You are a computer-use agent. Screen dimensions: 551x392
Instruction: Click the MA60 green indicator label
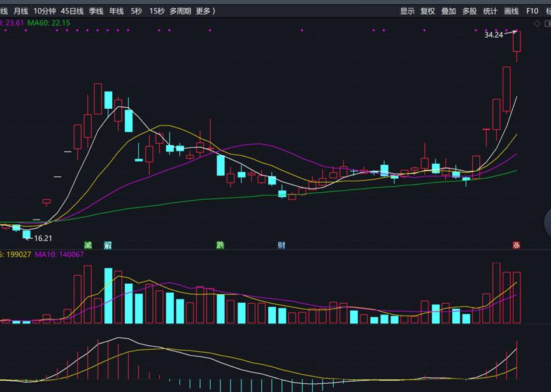tap(48, 23)
